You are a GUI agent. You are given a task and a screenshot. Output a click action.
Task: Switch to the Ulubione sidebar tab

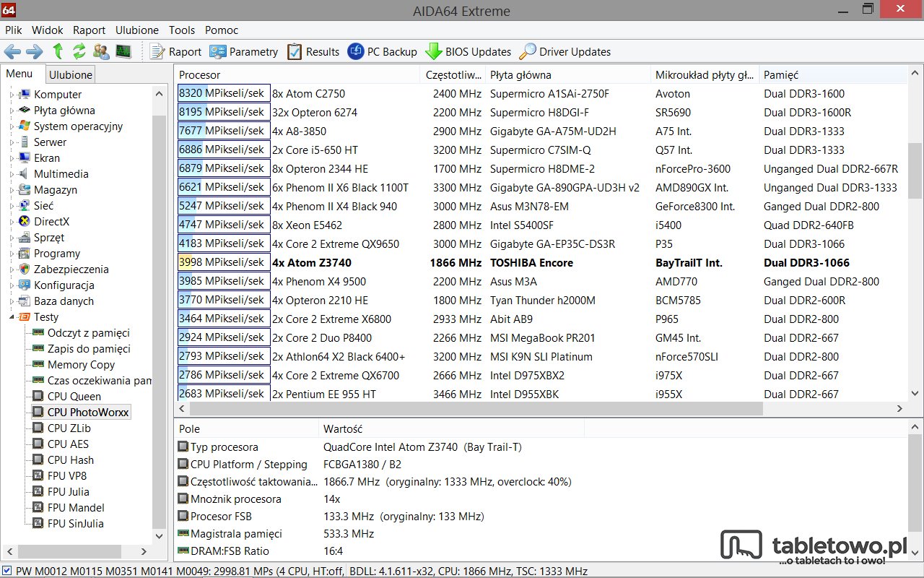pos(71,74)
